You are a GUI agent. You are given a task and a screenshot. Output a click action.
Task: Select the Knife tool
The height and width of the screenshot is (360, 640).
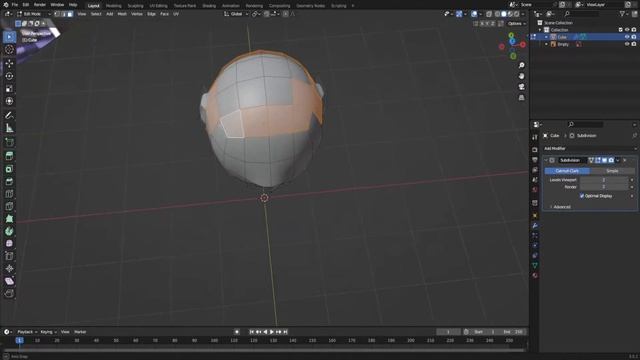click(x=9, y=206)
